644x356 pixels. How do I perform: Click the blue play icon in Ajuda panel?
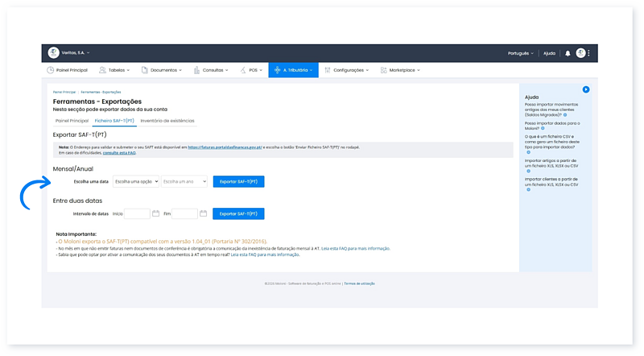tap(586, 89)
